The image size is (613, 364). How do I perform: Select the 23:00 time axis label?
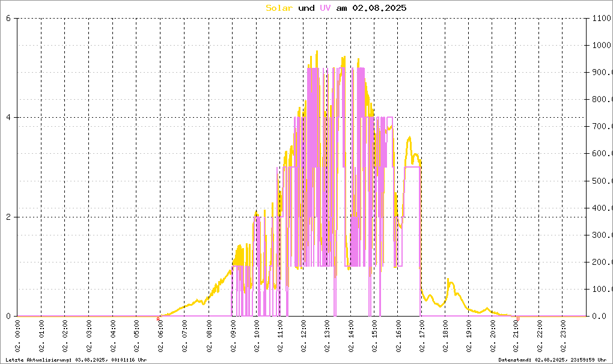pos(563,337)
